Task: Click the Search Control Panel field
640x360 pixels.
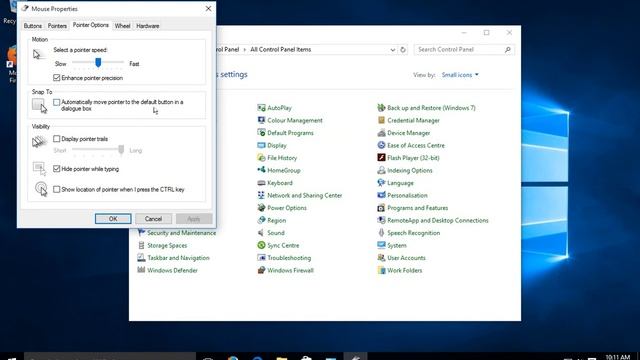Action: [x=464, y=49]
